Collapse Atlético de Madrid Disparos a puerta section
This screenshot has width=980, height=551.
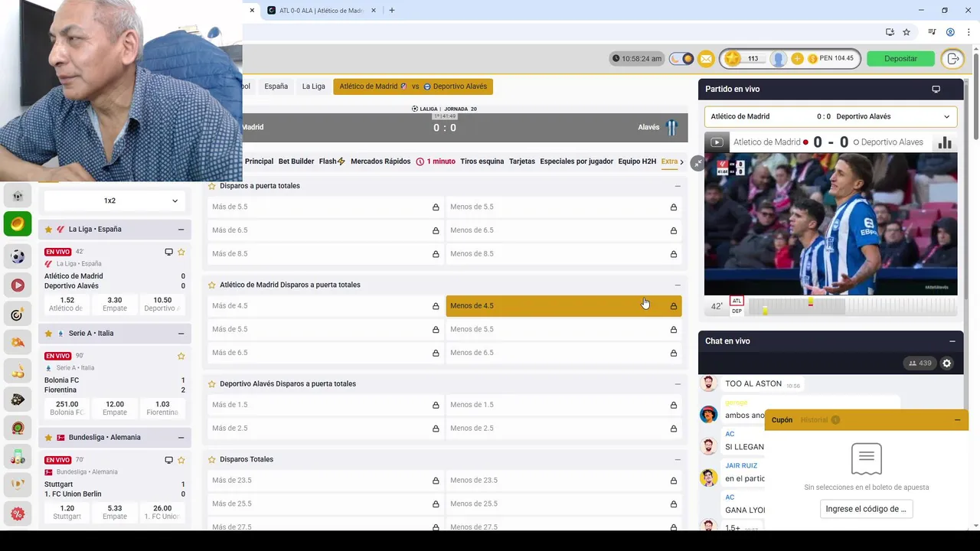[x=677, y=285]
